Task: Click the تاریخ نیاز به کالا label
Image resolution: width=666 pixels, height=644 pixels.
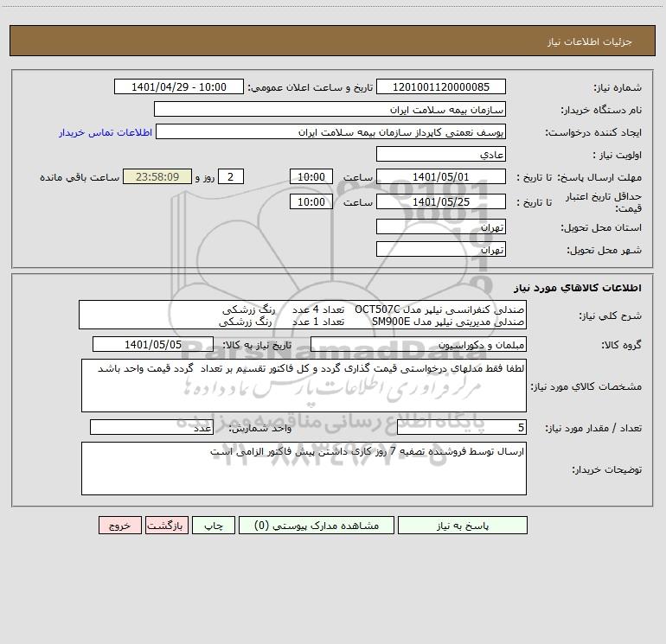Action: pyautogui.click(x=258, y=345)
